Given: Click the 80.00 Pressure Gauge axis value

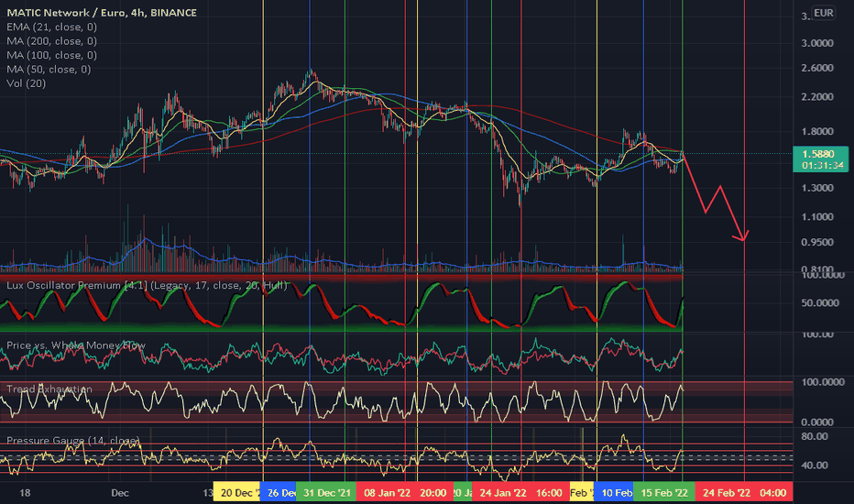Looking at the screenshot, I should pyautogui.click(x=815, y=436).
